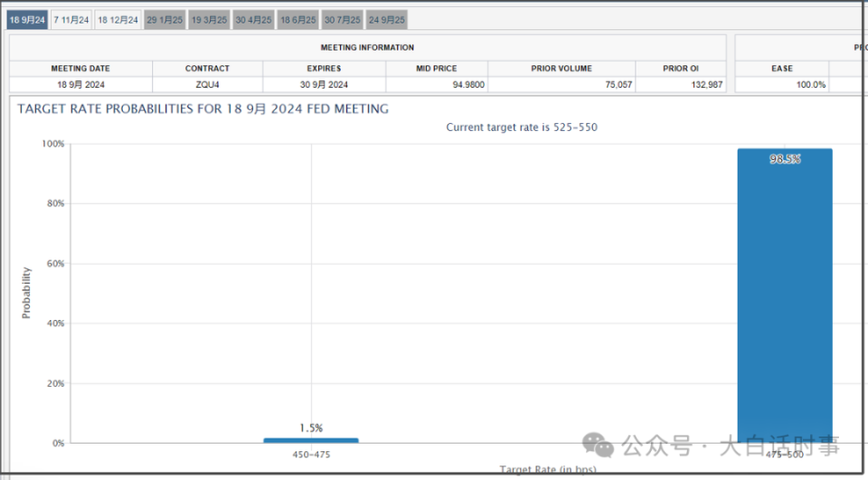This screenshot has height=480, width=868.
Task: Open the 18 12月24 meeting tab
Action: [118, 20]
